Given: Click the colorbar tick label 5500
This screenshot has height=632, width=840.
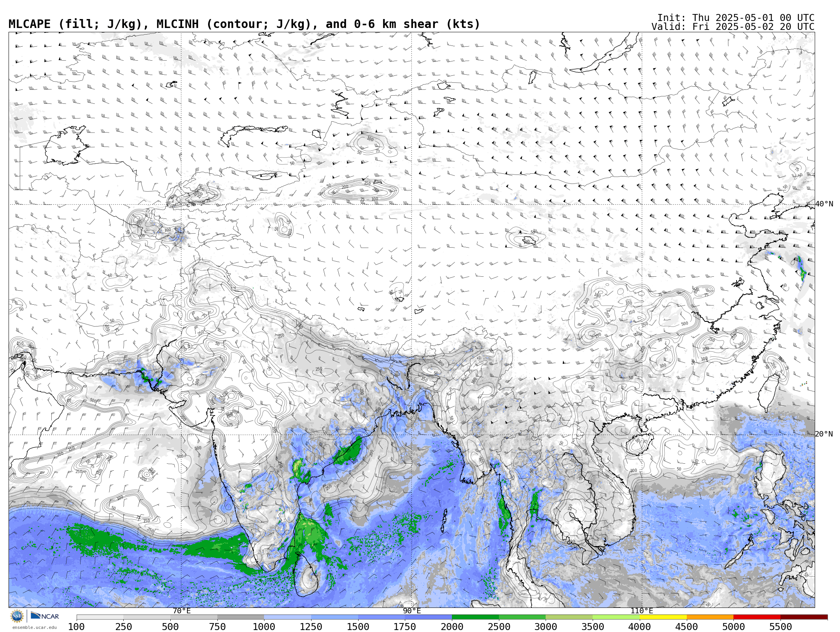Looking at the screenshot, I should point(780,627).
